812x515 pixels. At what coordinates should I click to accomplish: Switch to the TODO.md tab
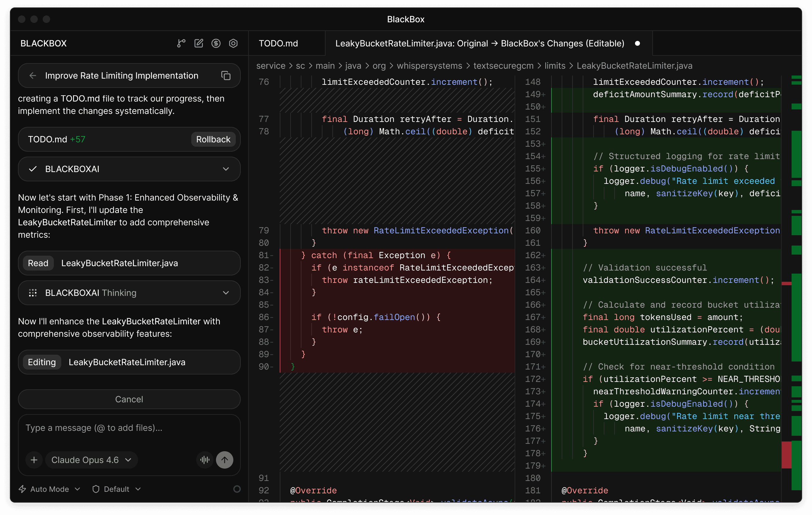coord(278,43)
